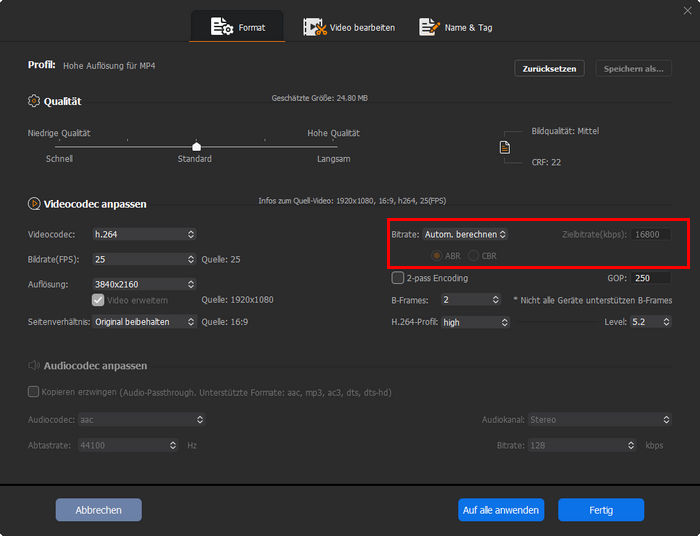
Task: Open the Name & Tag tab
Action: click(456, 27)
